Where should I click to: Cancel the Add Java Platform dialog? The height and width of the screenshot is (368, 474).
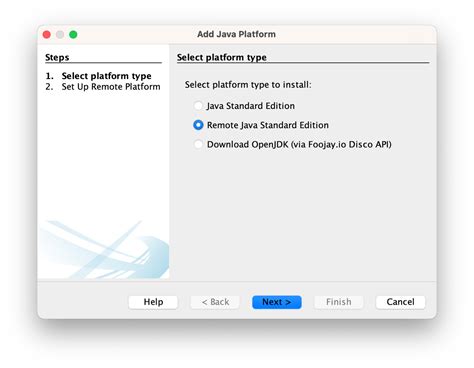(400, 302)
